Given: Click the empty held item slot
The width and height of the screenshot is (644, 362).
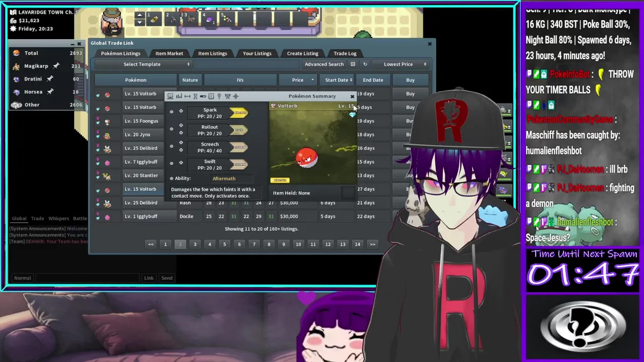Looking at the screenshot, I should (x=348, y=193).
